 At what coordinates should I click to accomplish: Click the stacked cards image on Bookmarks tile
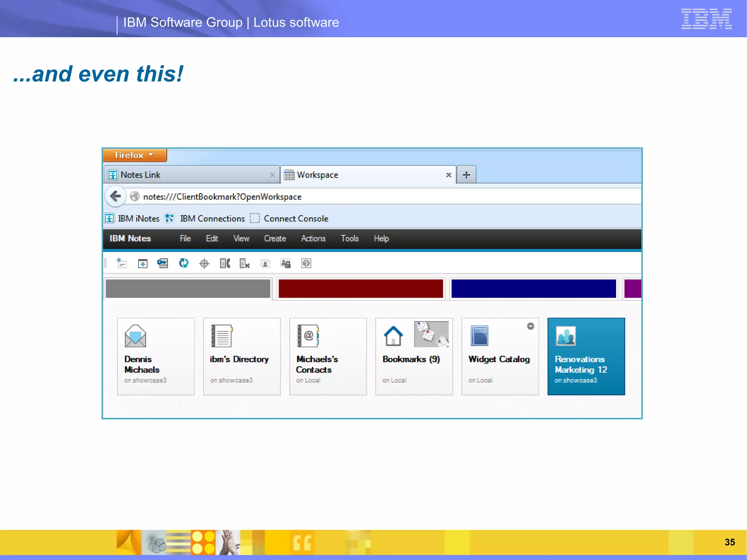pyautogui.click(x=431, y=334)
